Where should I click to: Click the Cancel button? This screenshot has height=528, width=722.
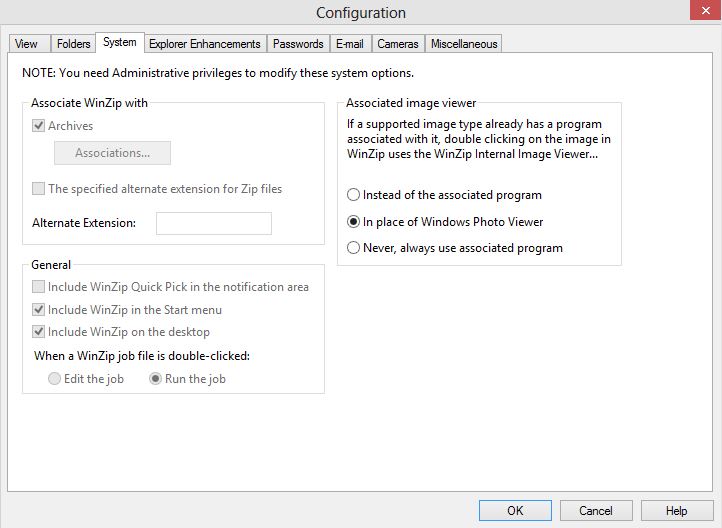pyautogui.click(x=596, y=511)
